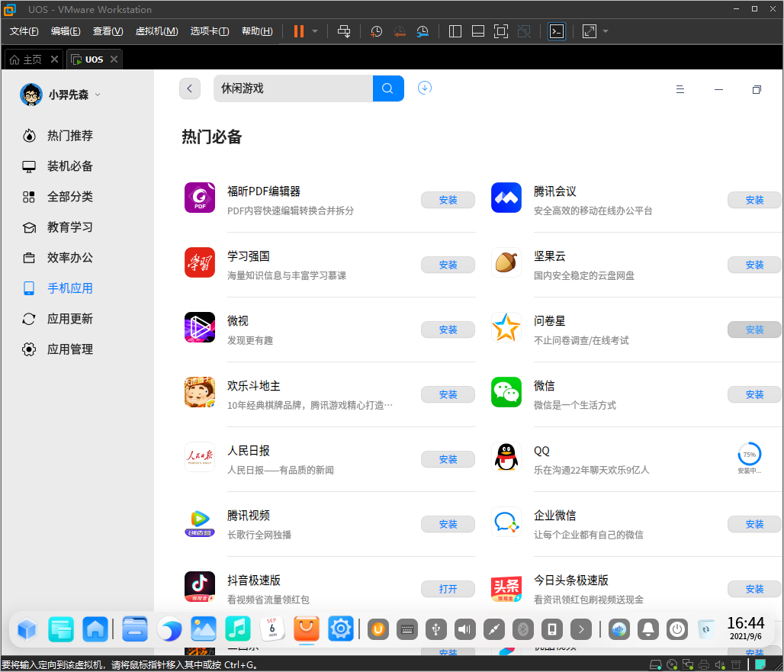
Task: Open the app store hamburger menu
Action: coord(680,89)
